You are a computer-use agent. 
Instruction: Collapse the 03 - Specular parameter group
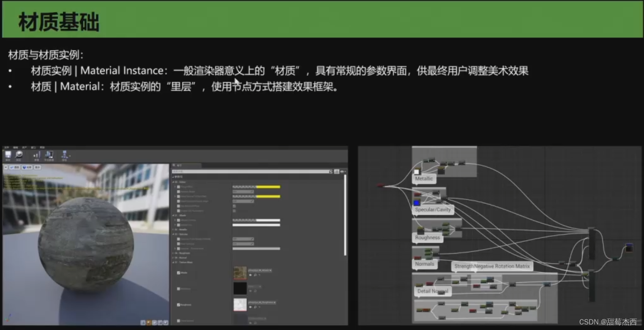coord(173,234)
